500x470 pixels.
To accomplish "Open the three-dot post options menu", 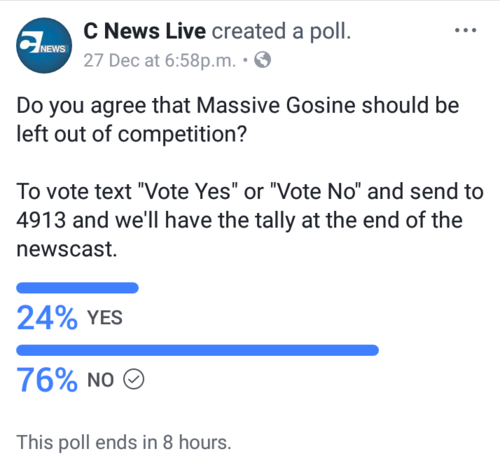I will pyautogui.click(x=465, y=30).
